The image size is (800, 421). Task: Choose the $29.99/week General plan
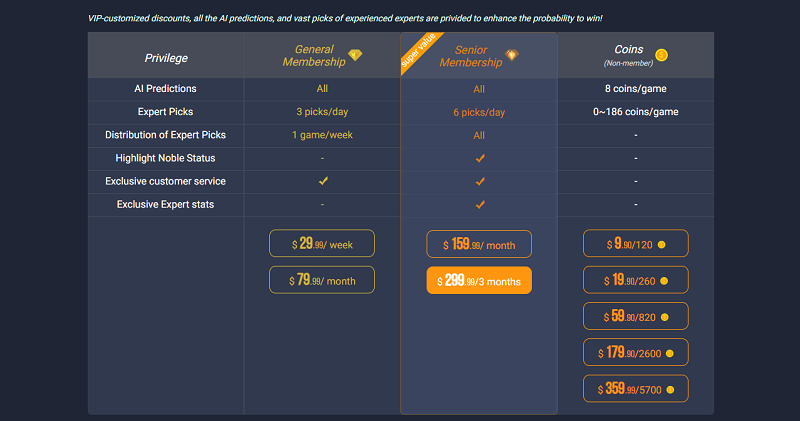(x=322, y=243)
